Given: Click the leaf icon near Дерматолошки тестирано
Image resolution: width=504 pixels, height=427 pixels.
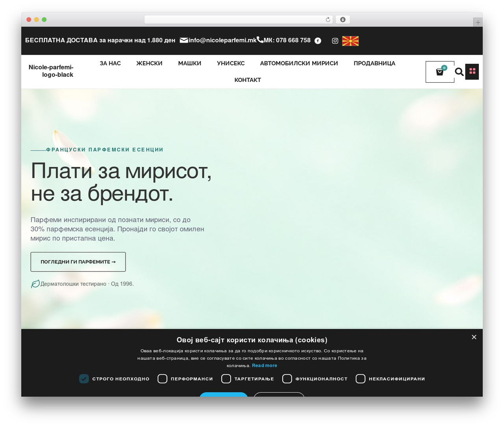Looking at the screenshot, I should (x=35, y=284).
